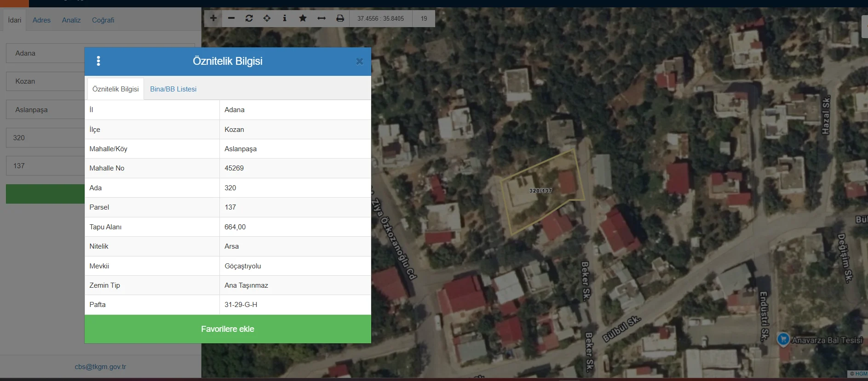Select the İlçe value Kozan in table
The width and height of the screenshot is (868, 381).
[234, 130]
